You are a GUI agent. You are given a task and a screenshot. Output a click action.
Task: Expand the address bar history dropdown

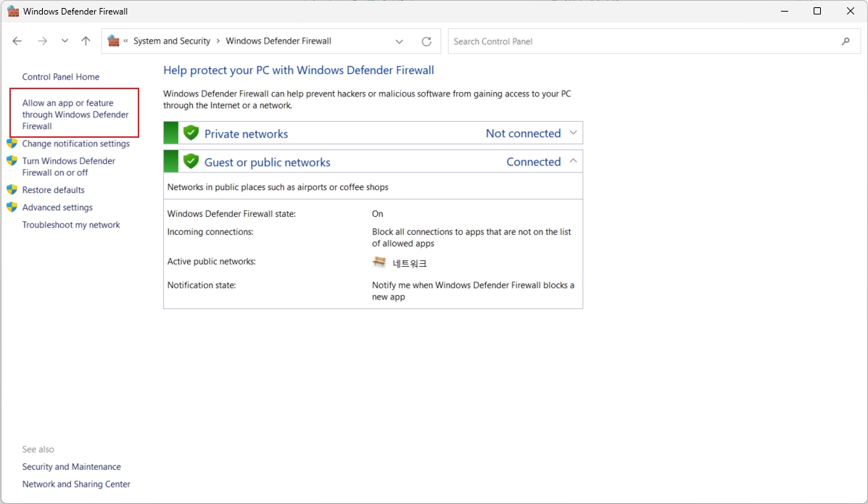(x=399, y=41)
